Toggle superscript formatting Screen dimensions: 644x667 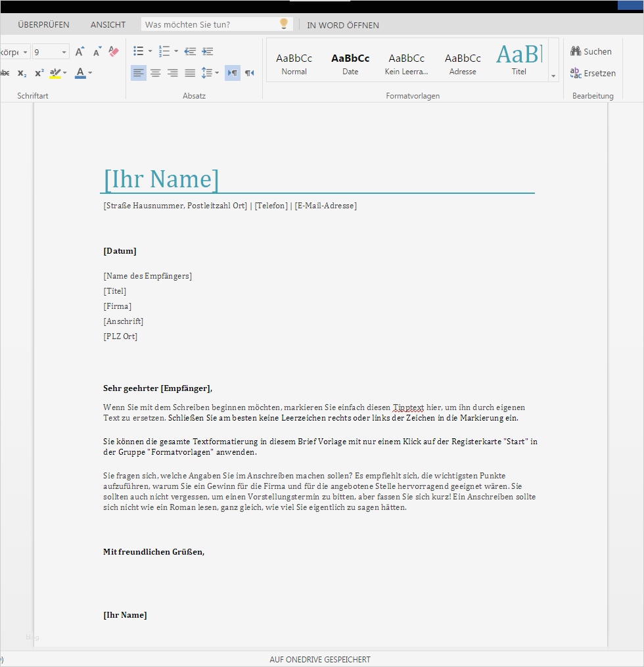(39, 74)
